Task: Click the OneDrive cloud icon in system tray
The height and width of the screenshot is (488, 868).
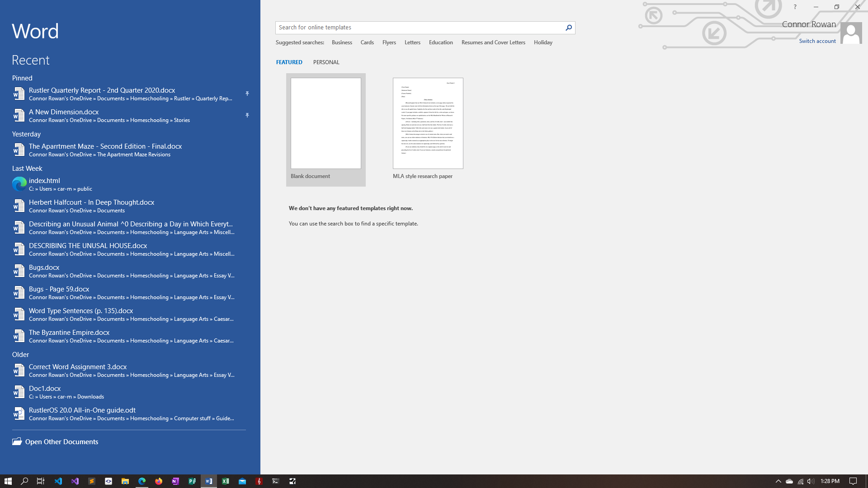Action: click(789, 481)
